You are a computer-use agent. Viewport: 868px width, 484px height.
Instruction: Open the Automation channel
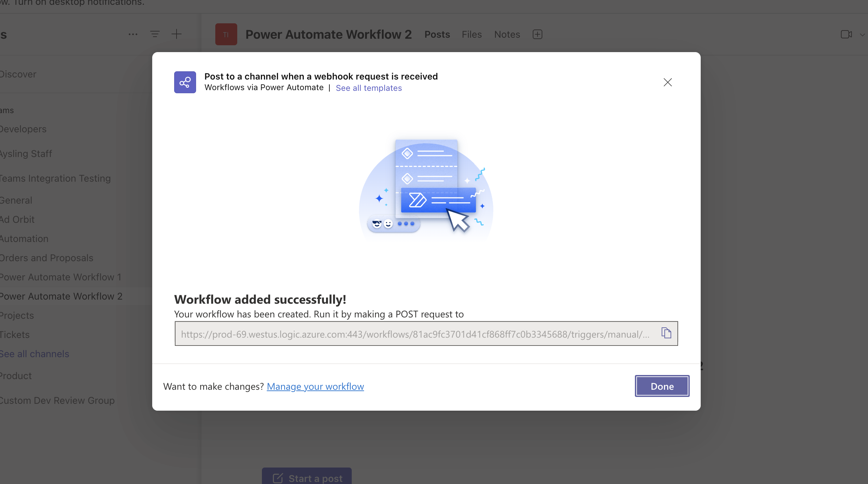[24, 239]
